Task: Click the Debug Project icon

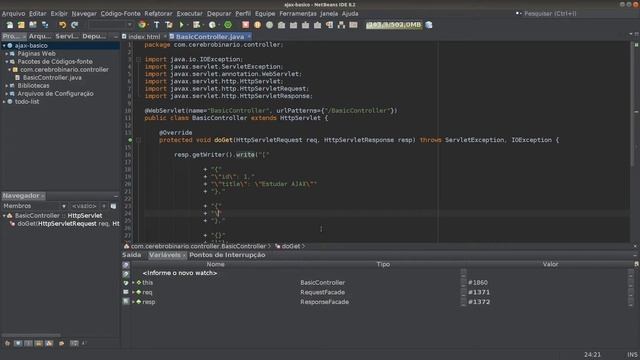Action: 197,25
